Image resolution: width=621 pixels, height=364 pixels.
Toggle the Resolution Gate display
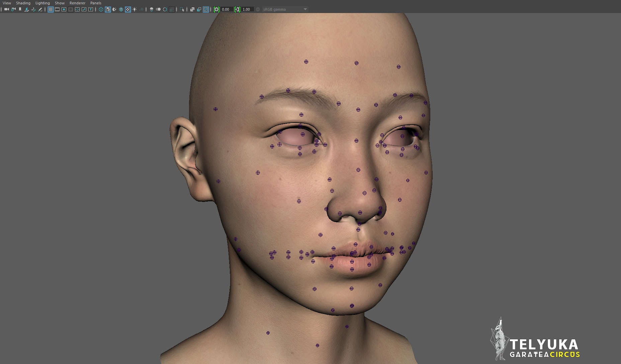coord(64,9)
